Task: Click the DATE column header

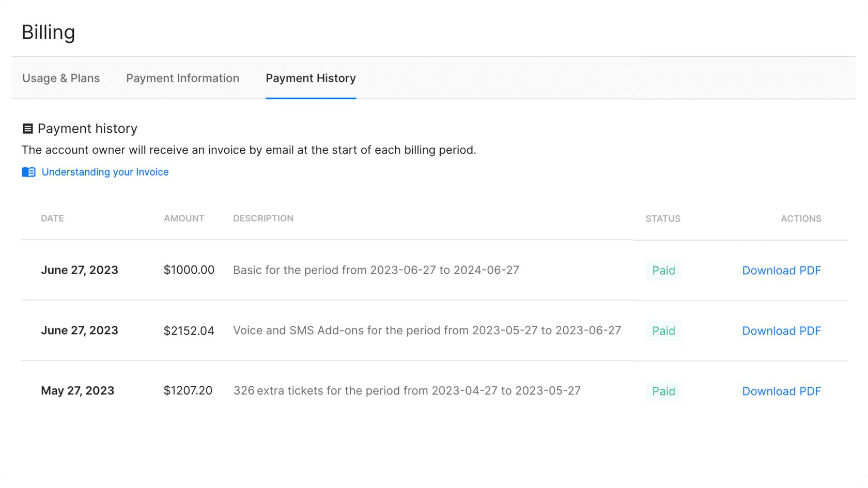Action: pos(52,218)
